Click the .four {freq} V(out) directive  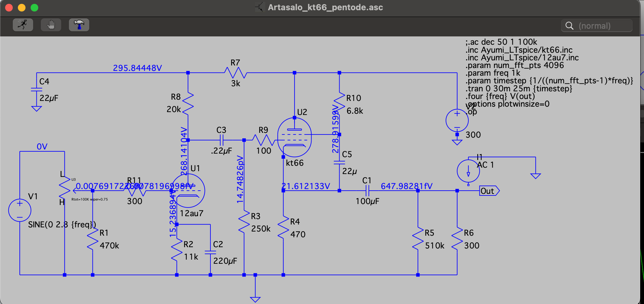point(500,96)
